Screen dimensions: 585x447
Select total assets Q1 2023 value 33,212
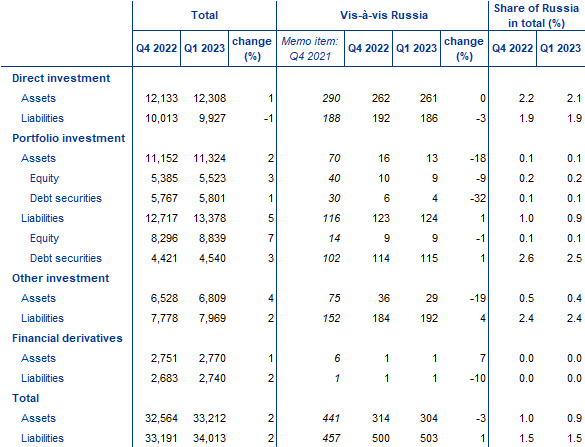pos(209,418)
